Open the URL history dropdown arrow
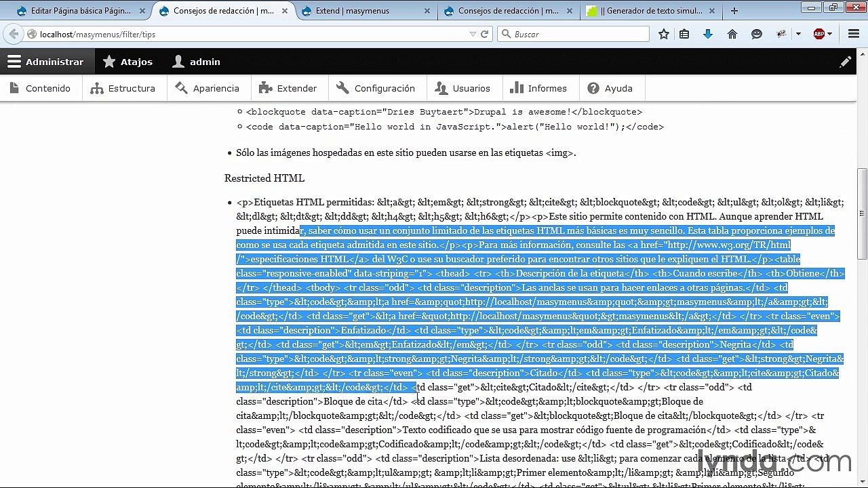 coord(473,34)
